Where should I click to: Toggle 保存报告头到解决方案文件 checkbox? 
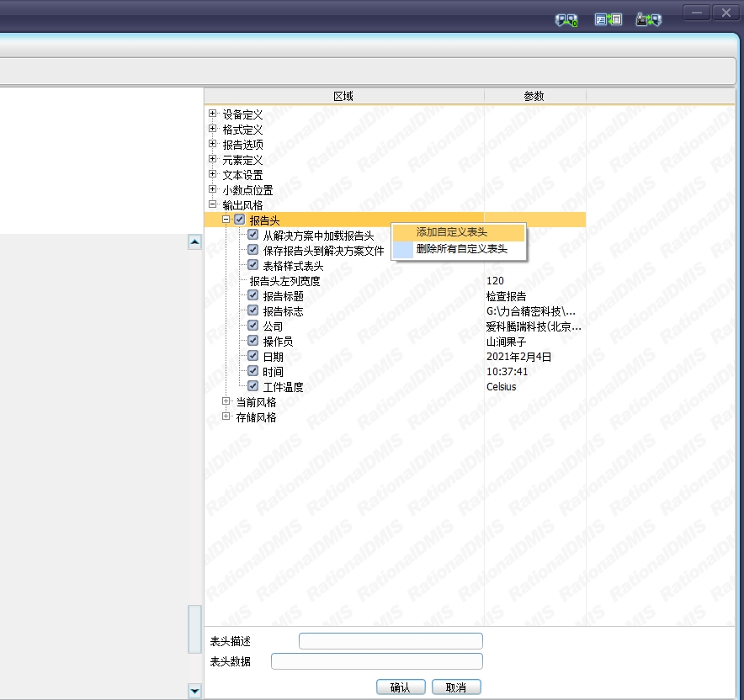252,250
